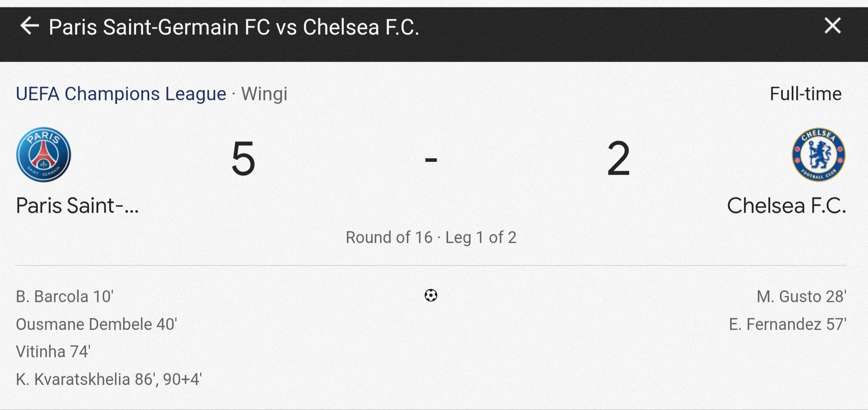Click the back arrow icon
Viewport: 868px width, 410px height.
29,27
